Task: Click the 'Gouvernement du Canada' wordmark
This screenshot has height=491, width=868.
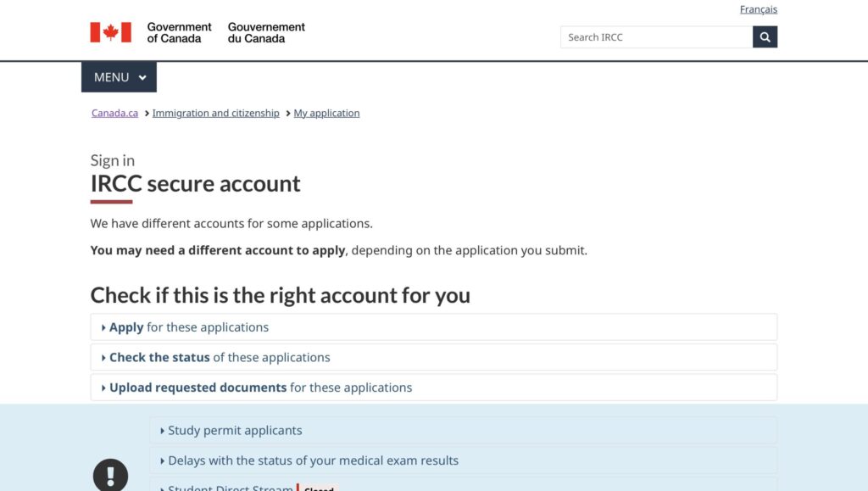Action: [266, 33]
